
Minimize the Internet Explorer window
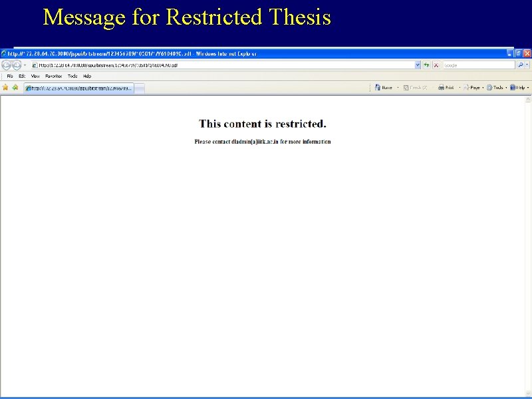pos(510,53)
